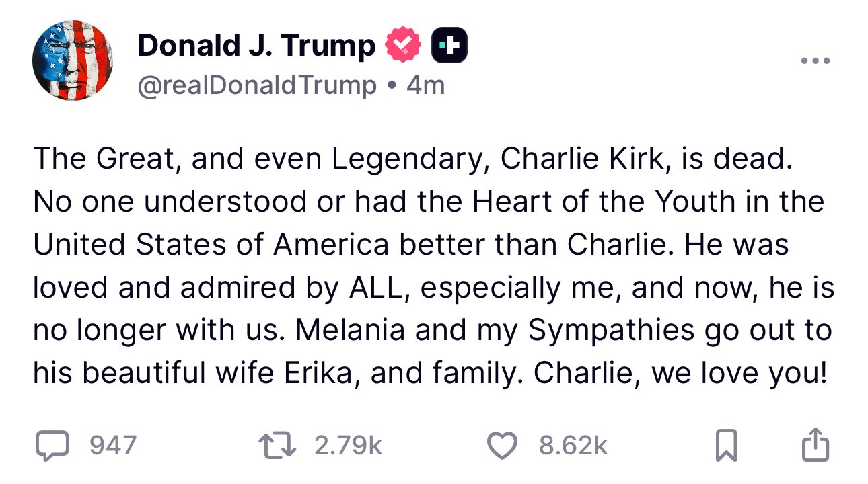Screen dimensions: 868x484
Task: Like the post with the heart icon
Action: point(501,446)
